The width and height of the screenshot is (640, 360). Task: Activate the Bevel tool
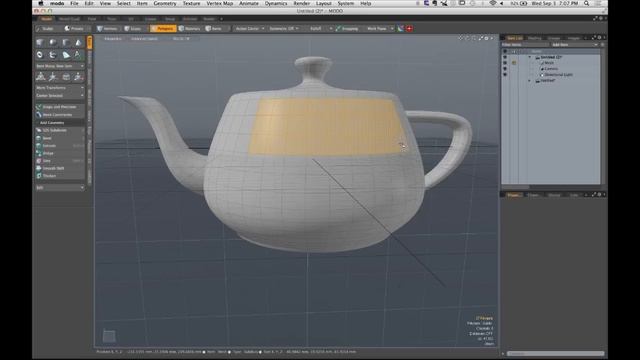(x=60, y=138)
